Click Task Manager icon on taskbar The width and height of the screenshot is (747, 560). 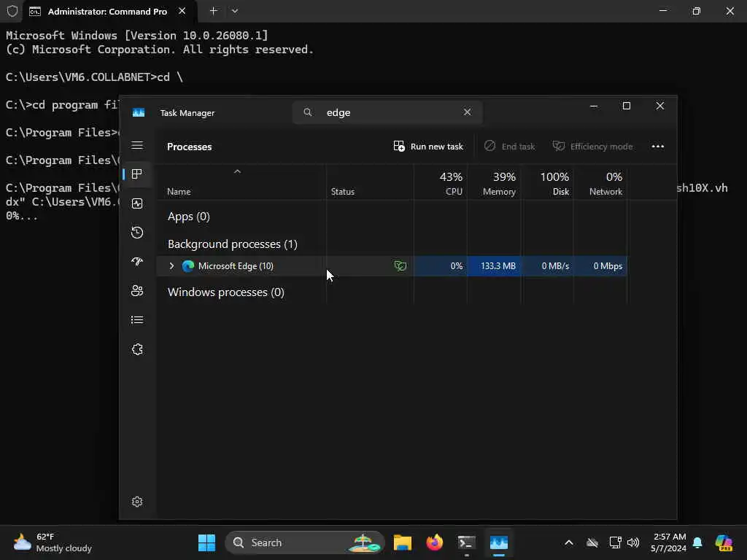point(499,542)
